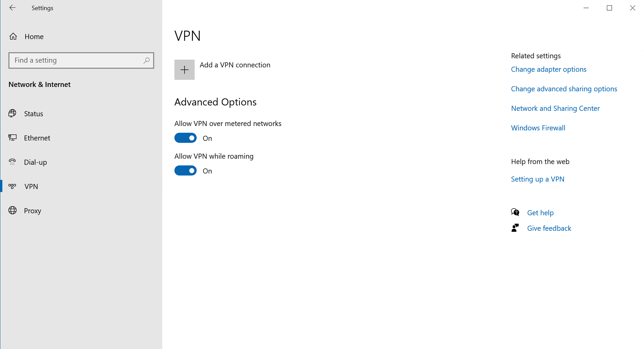Screen dimensions: 644x349
Task: Select the Dial-up phone icon
Action: [12, 162]
